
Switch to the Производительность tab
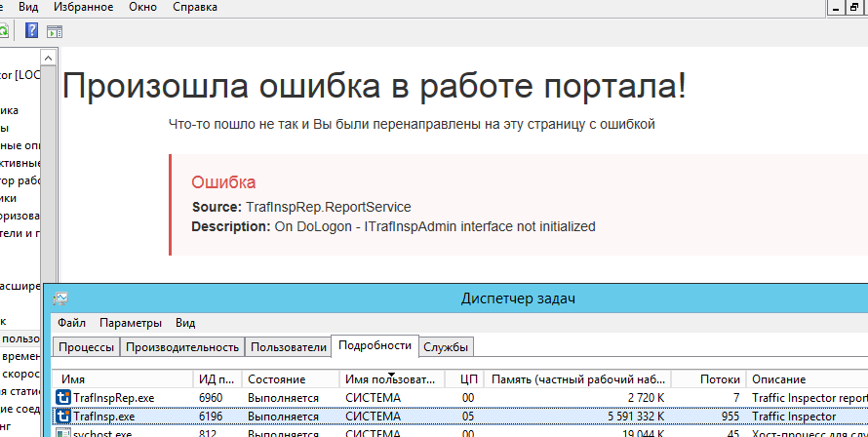182,347
